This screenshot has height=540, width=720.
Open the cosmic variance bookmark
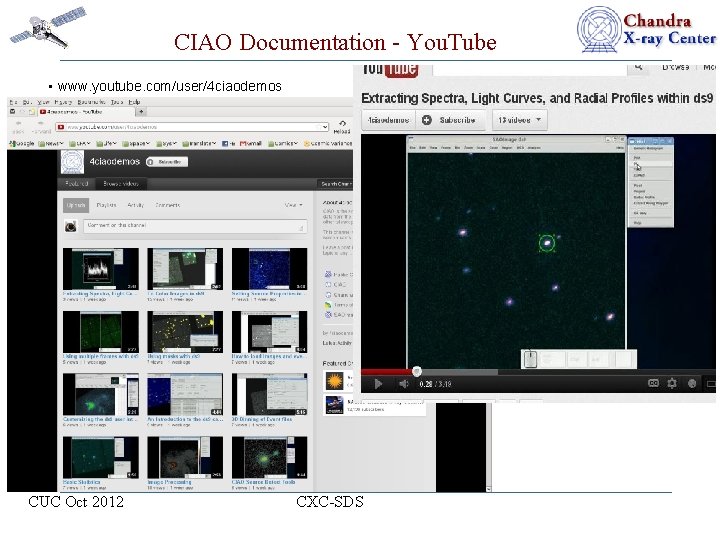(328, 143)
